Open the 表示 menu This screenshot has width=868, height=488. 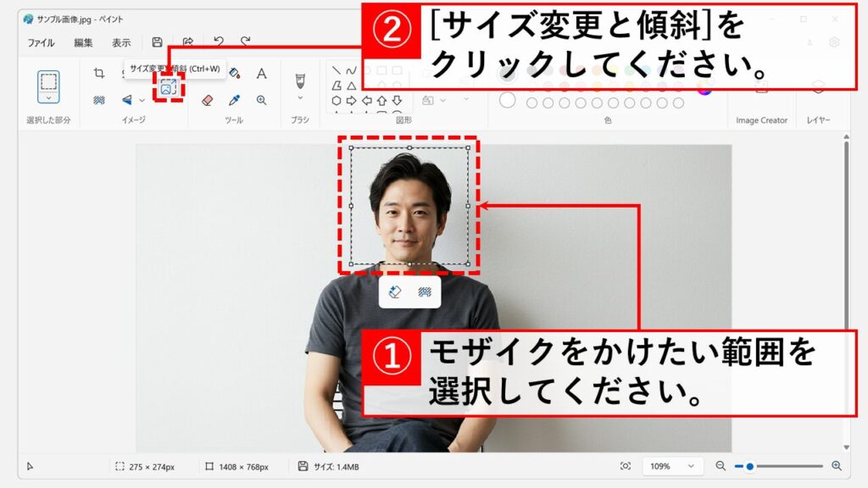(x=121, y=42)
